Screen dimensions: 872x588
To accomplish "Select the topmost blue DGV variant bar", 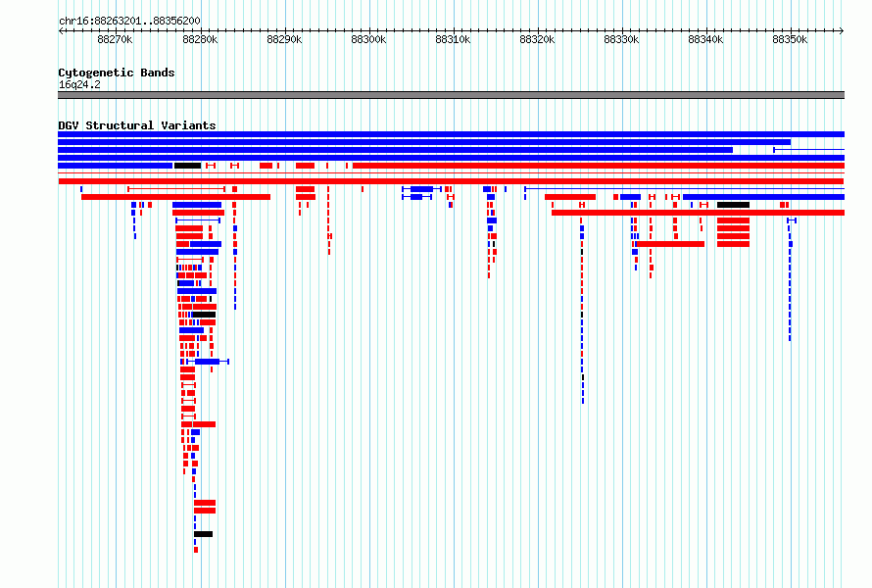I will coord(451,134).
